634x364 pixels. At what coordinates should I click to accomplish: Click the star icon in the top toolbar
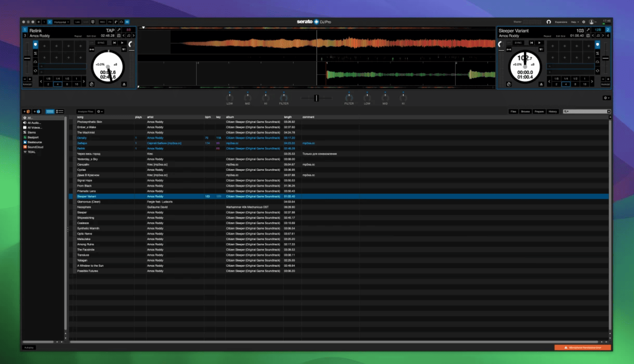[38, 22]
